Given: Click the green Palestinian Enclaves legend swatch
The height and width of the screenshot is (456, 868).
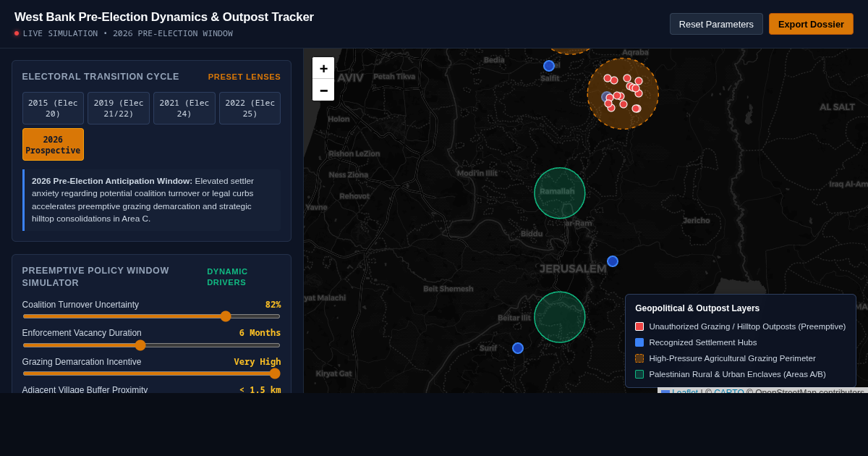Looking at the screenshot, I should pyautogui.click(x=639, y=374).
